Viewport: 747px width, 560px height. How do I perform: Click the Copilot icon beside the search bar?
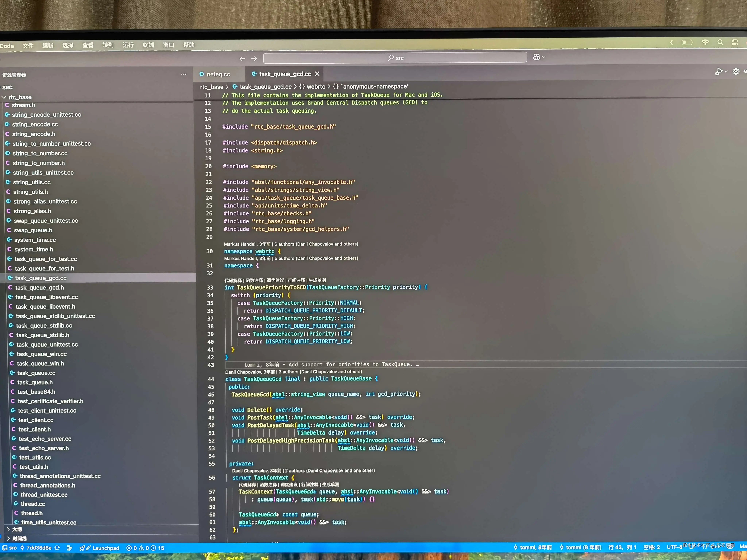tap(537, 57)
